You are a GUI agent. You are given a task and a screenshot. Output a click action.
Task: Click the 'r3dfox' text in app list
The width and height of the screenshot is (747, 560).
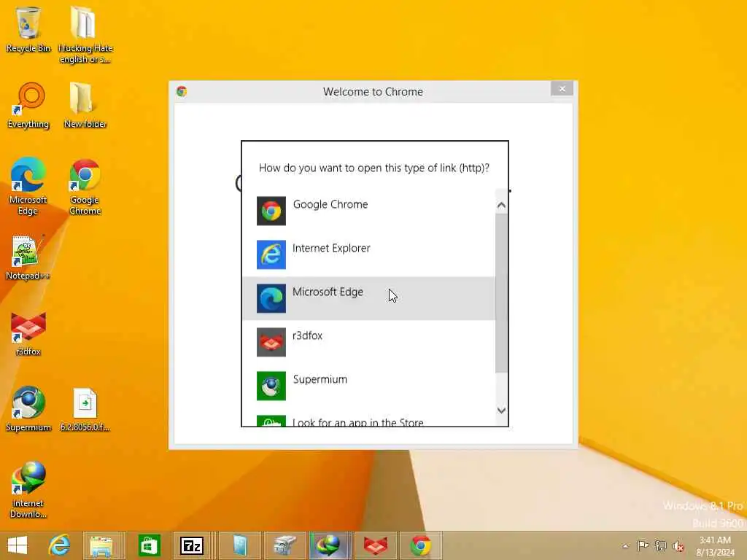pos(307,335)
